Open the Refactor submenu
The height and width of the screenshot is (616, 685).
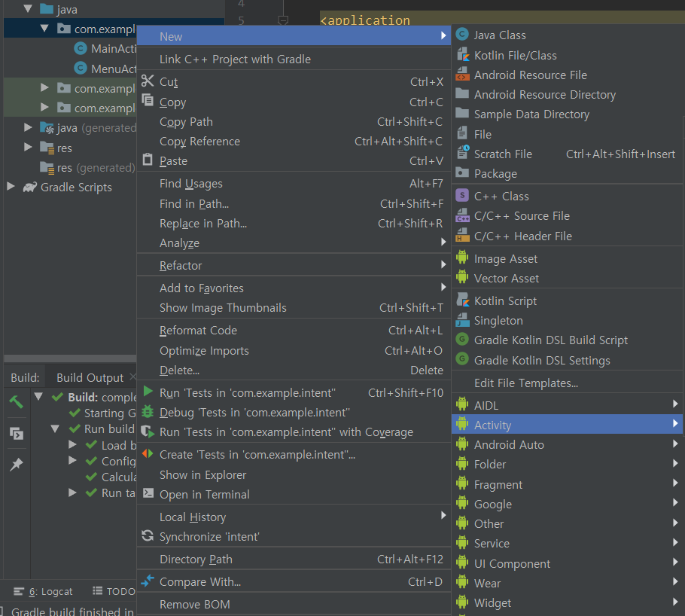click(294, 265)
